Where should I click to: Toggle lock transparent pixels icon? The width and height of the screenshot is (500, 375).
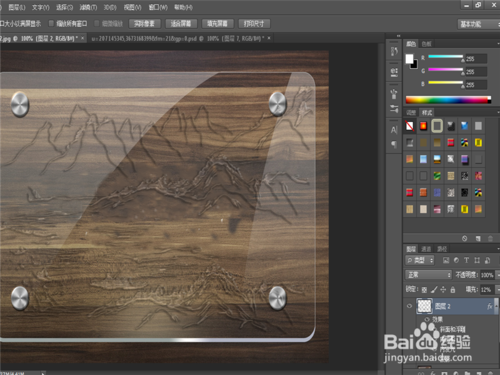(424, 290)
